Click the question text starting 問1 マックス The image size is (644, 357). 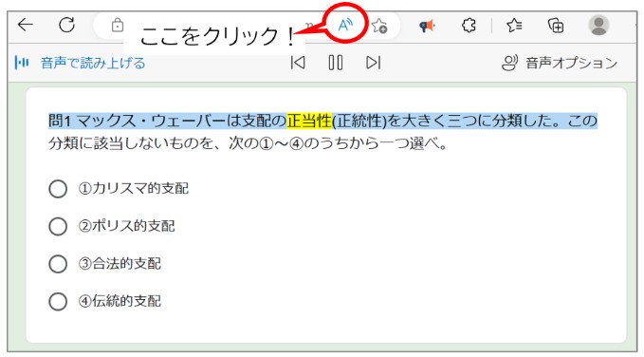(322, 121)
